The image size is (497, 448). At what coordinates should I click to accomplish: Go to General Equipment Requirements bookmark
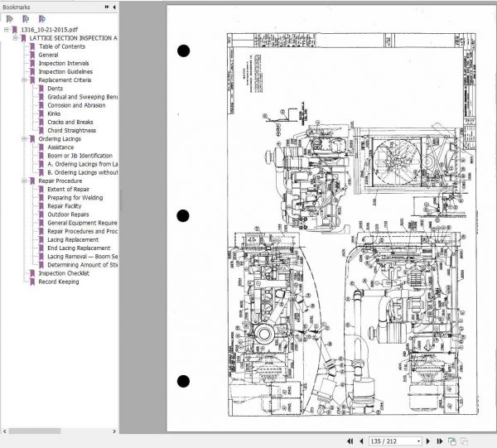pyautogui.click(x=82, y=223)
